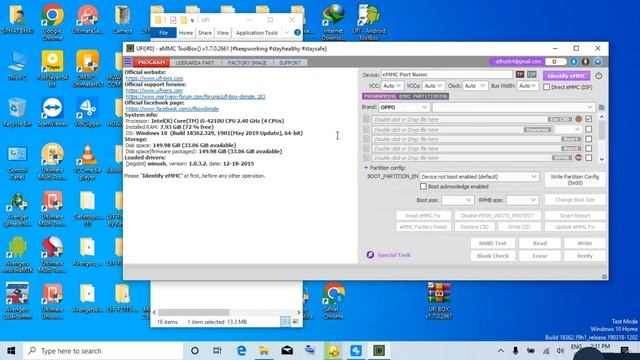Open Task View on the taskbar
The height and width of the screenshot is (360, 640).
(x=217, y=351)
